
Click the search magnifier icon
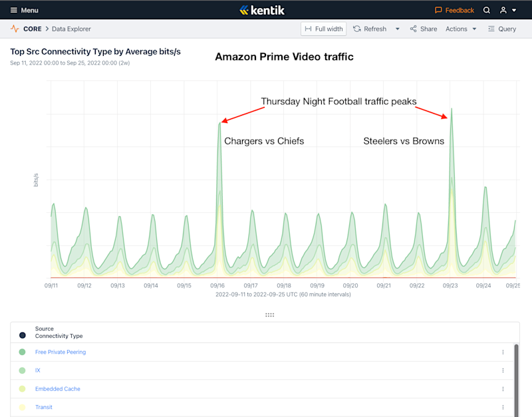[487, 10]
